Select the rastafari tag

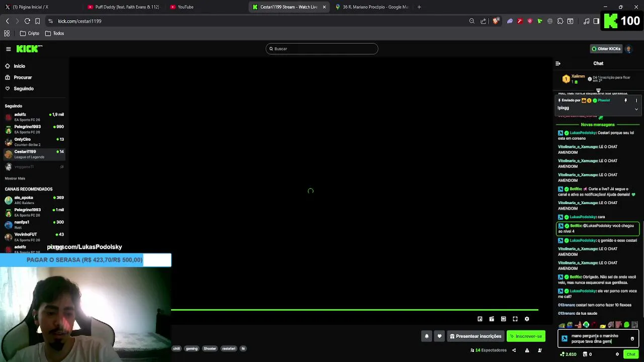(229, 348)
